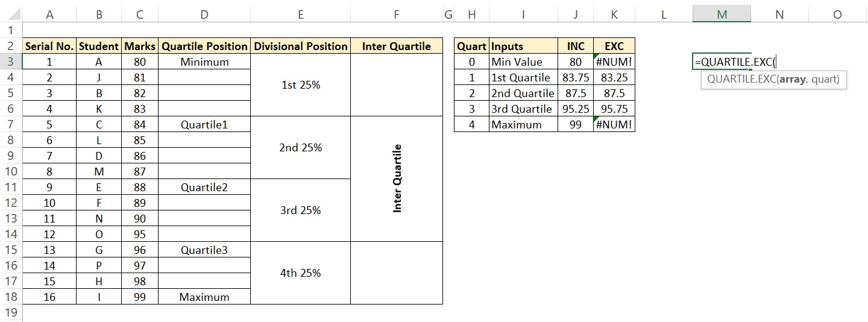868x322 pixels.
Task: Select column D header
Action: [204, 14]
